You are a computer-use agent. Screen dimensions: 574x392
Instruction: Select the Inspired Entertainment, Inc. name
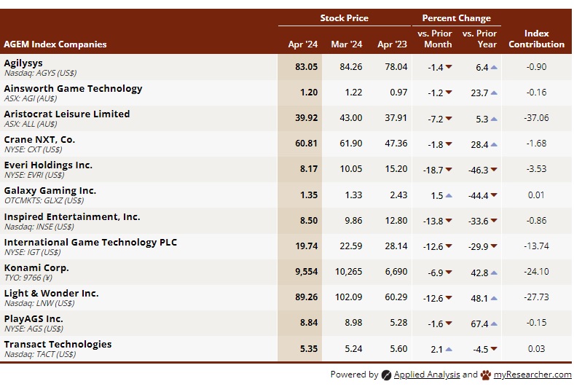[x=71, y=216]
